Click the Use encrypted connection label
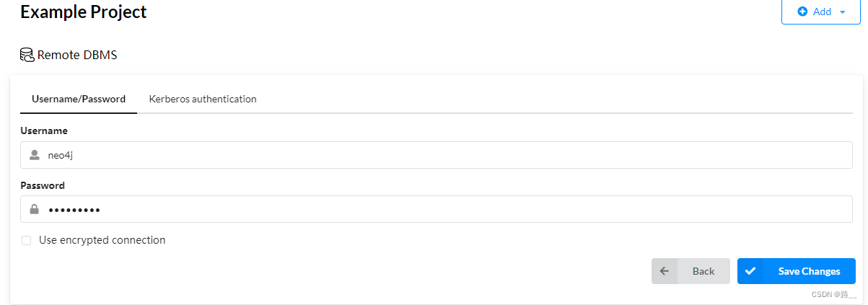The image size is (868, 305). tap(102, 240)
